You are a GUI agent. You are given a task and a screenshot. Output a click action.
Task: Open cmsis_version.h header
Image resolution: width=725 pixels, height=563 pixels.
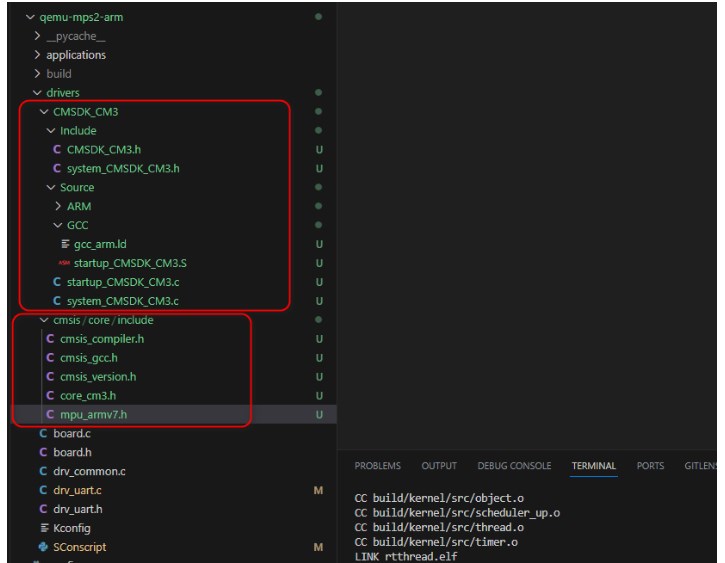tap(98, 377)
